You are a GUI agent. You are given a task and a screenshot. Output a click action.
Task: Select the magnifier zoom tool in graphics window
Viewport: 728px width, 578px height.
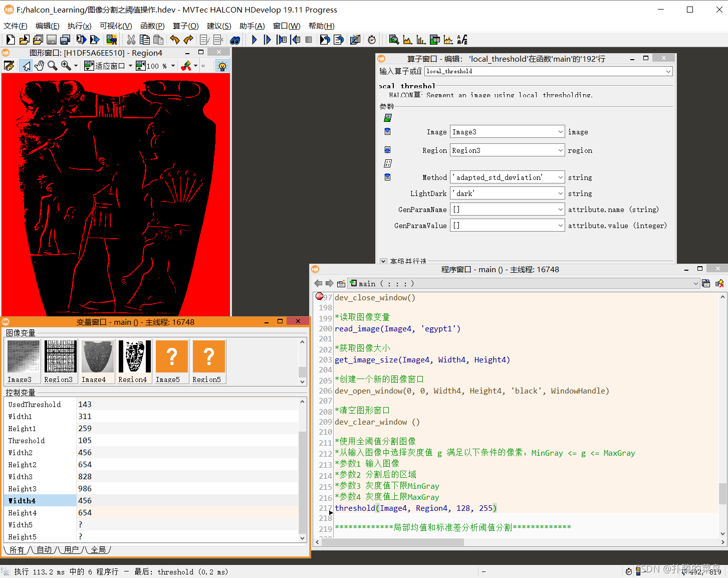52,66
